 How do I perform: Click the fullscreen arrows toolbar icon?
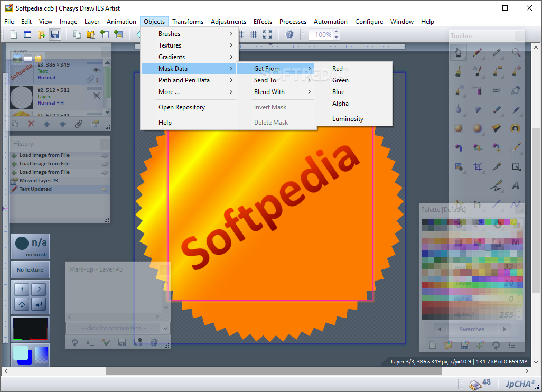point(267,34)
